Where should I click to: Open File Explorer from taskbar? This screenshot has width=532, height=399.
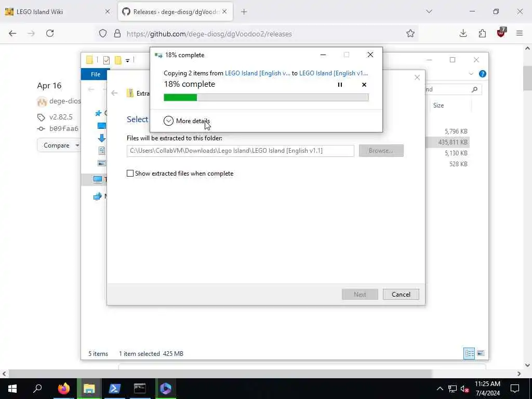pyautogui.click(x=89, y=389)
